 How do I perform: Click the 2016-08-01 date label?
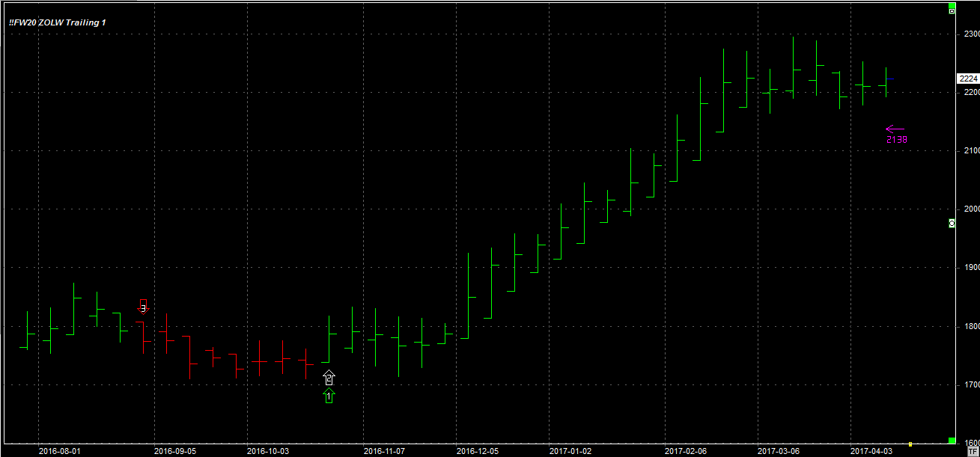59,451
